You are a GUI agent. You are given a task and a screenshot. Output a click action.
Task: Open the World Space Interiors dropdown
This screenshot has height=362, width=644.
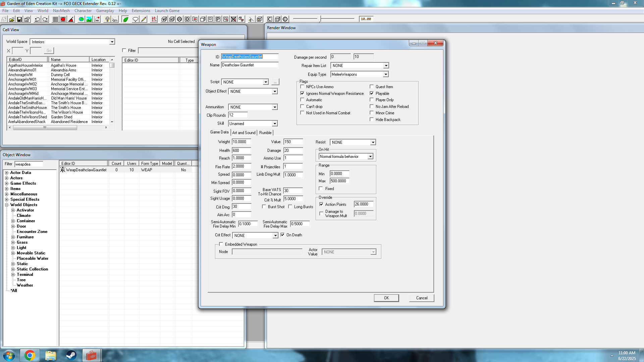[x=112, y=42]
